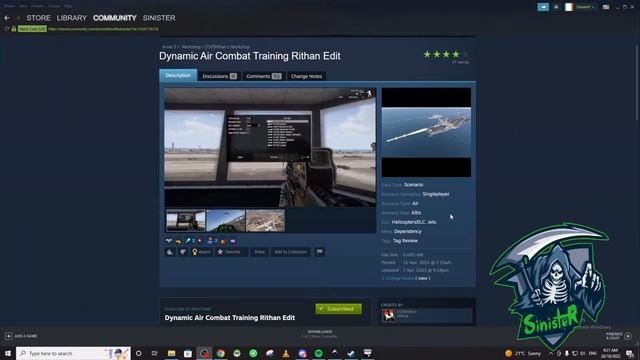
Task: Show hidden system tray icons
Action: click(x=551, y=353)
